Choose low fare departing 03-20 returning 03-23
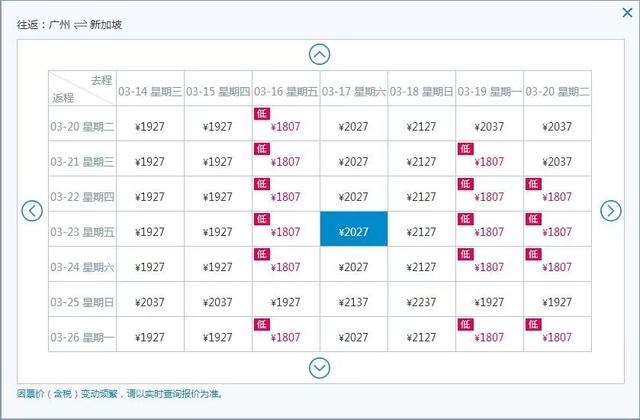The width and height of the screenshot is (640, 420). [557, 229]
